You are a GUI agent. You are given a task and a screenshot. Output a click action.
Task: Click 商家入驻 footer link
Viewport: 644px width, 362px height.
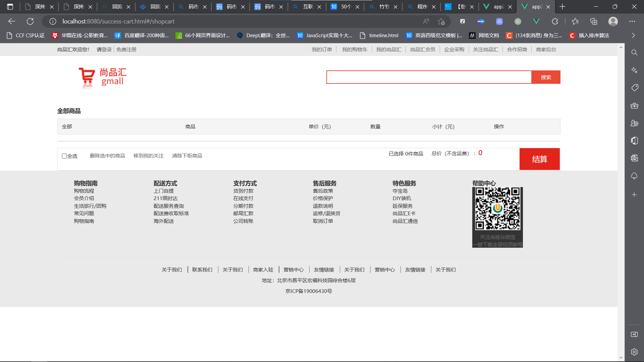(263, 270)
